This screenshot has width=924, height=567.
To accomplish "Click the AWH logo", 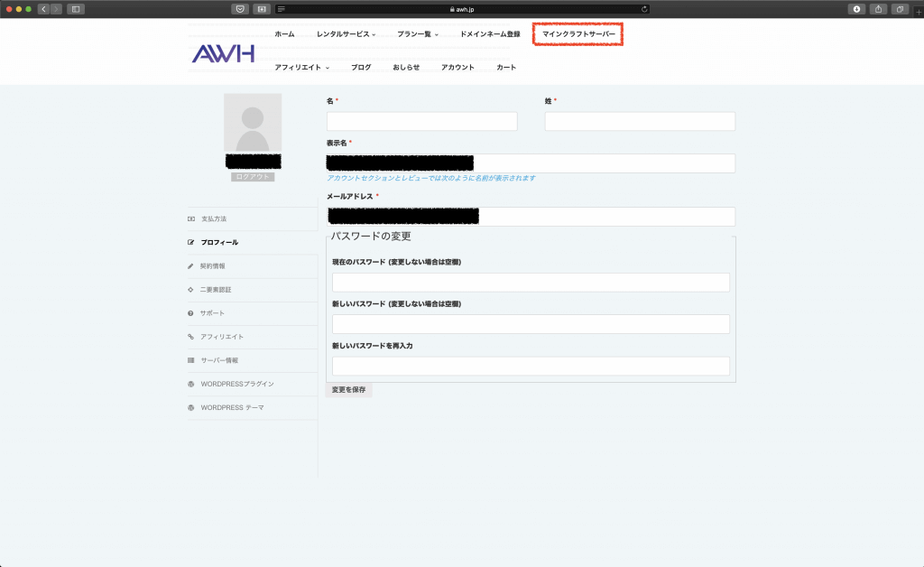I will [223, 53].
